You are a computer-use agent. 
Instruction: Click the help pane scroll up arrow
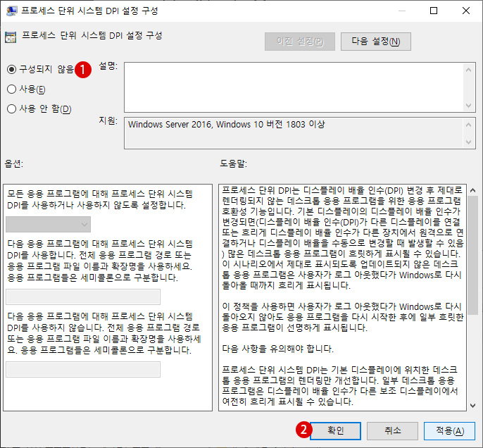473,190
